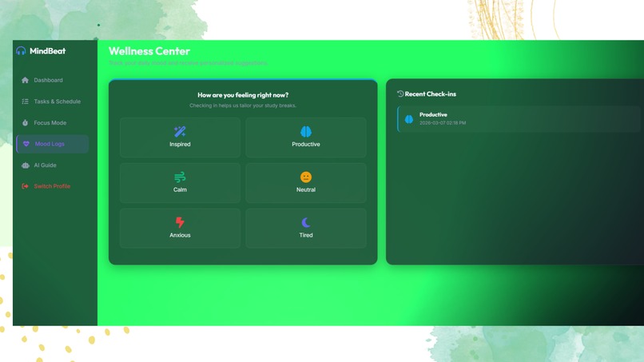Click 'How are you feeling right now?' heading

click(243, 95)
